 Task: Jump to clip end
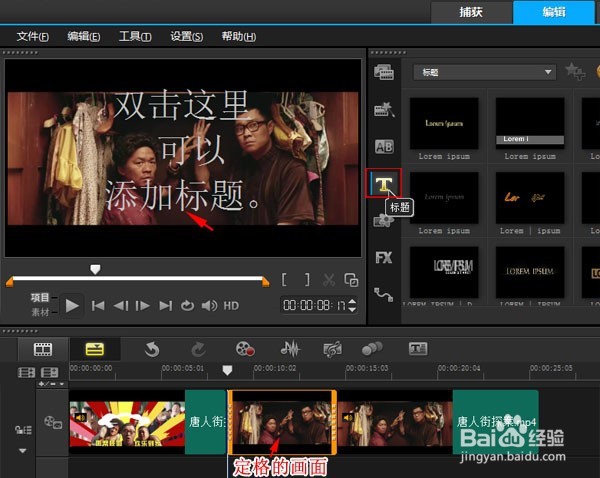click(166, 306)
